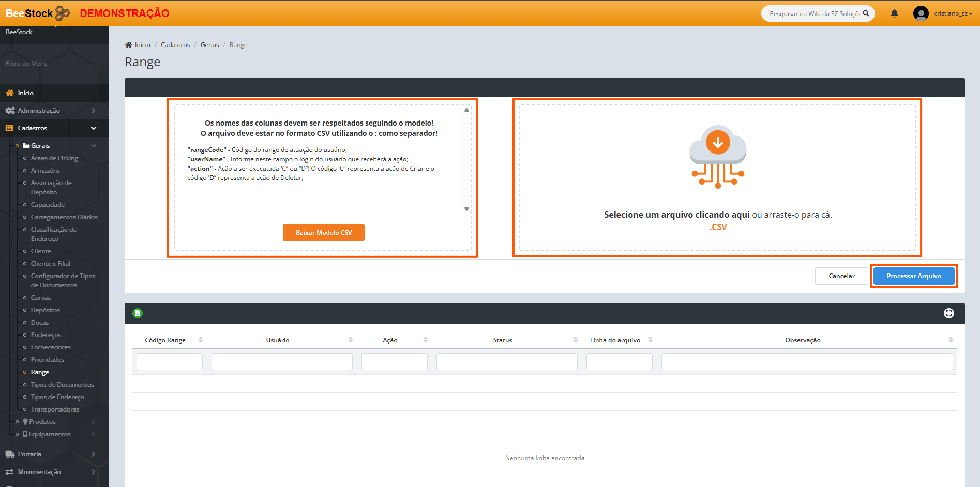
Task: Click the Usuário column filter field
Action: tap(282, 362)
